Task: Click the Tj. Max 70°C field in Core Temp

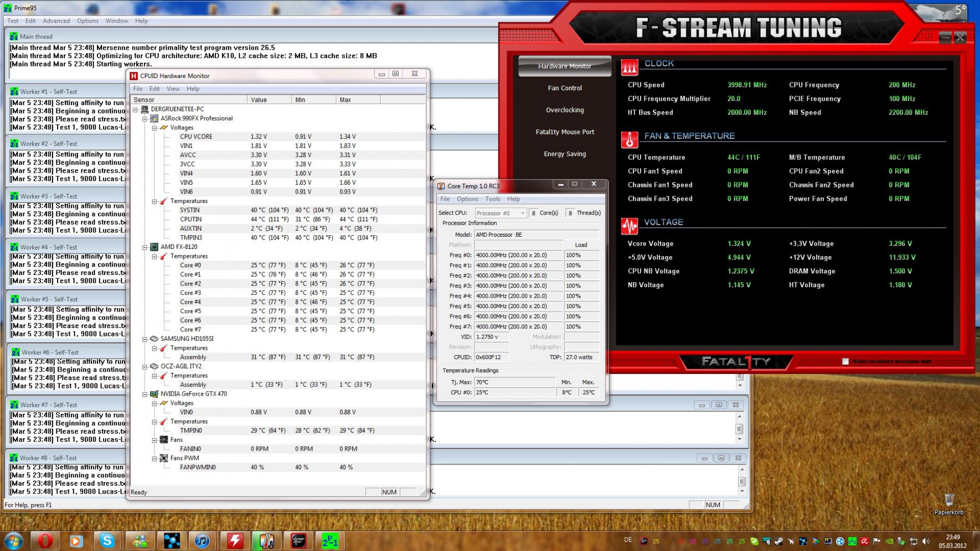Action: (x=514, y=382)
